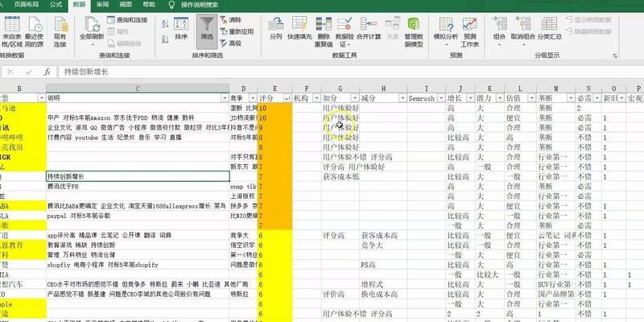Open the 评分 column sort filter dropdown
This screenshot has width=644, height=322.
287,98
